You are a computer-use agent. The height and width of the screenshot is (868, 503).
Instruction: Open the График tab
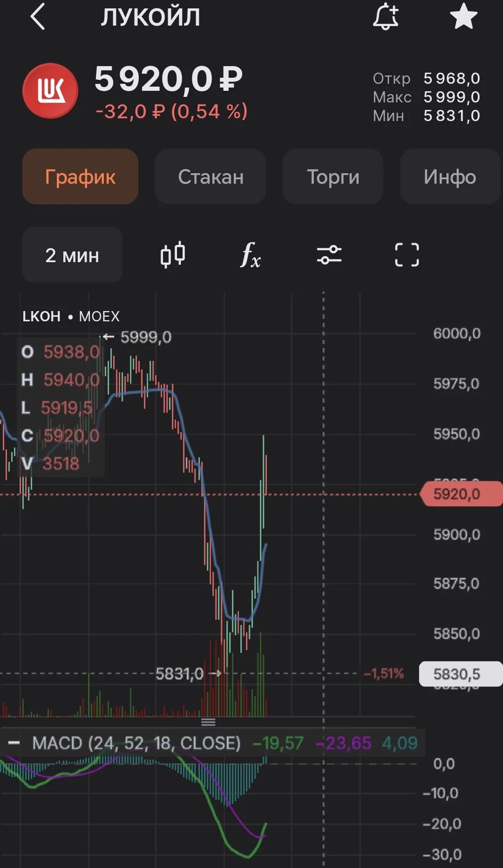tap(80, 176)
